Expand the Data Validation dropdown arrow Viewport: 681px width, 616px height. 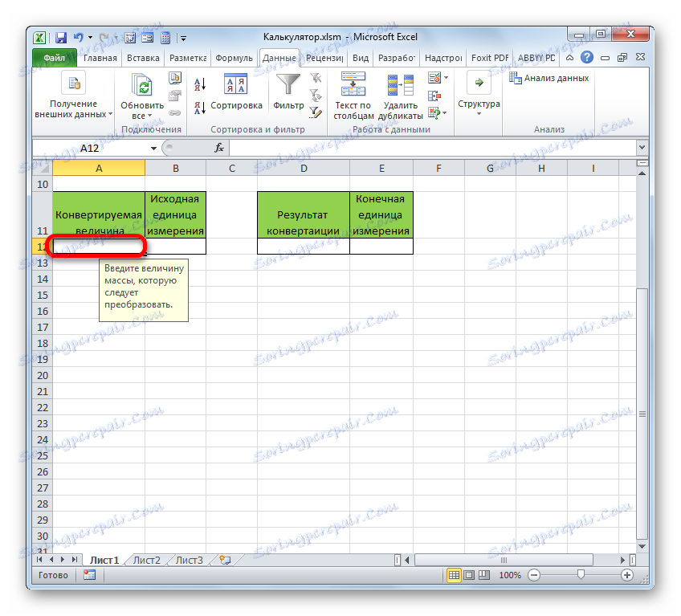tap(446, 78)
